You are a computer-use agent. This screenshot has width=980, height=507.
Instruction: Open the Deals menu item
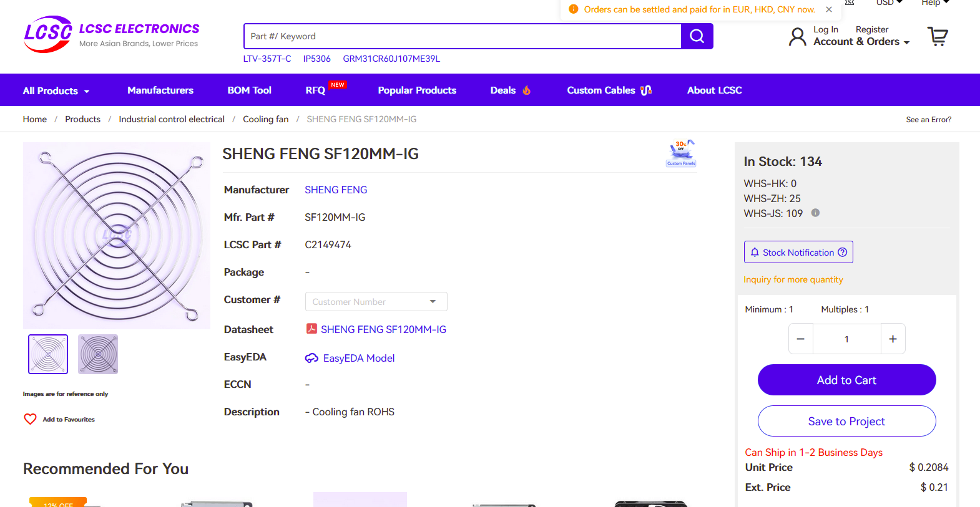tap(503, 90)
